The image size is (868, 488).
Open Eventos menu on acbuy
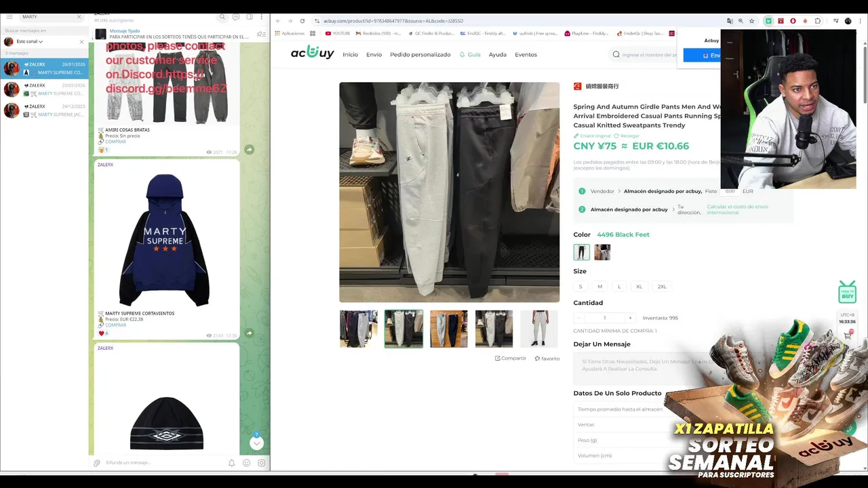point(526,54)
